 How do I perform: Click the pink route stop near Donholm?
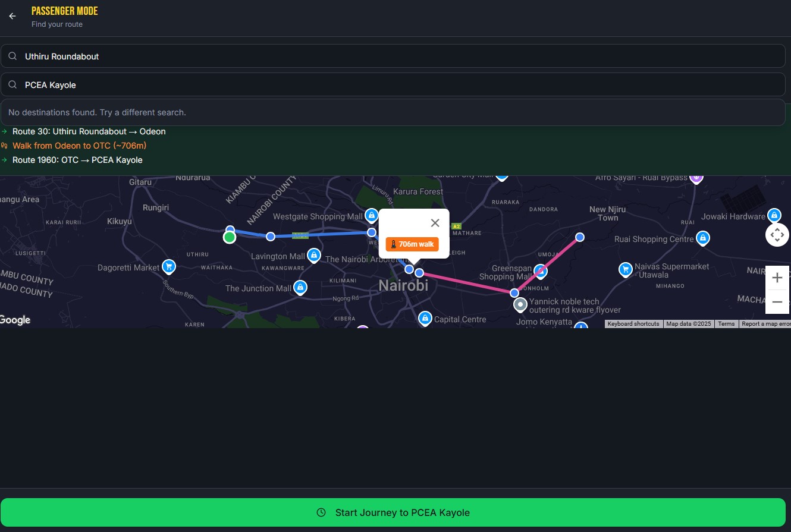(x=514, y=293)
